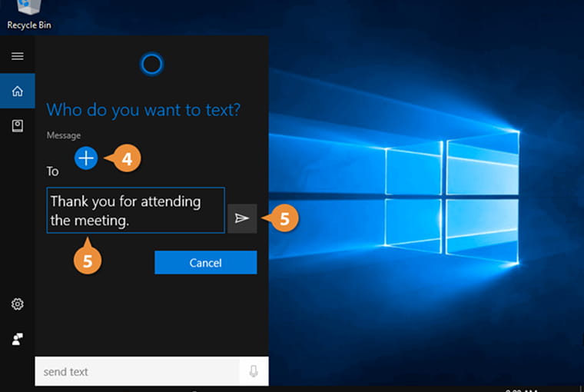Click the 'Who do you want to text?' heading
584x392 pixels.
(x=144, y=109)
